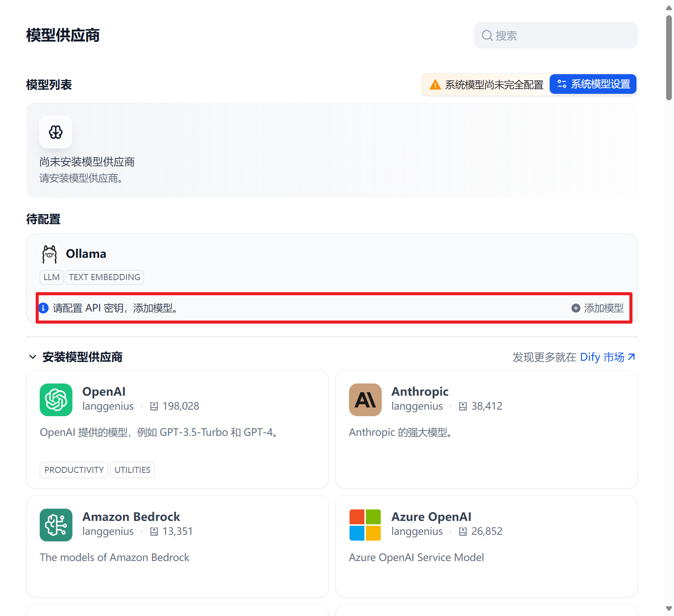Viewport: 674px width, 616px height.
Task: Click the 系统模型尚未完全配置 warning text
Action: (494, 85)
